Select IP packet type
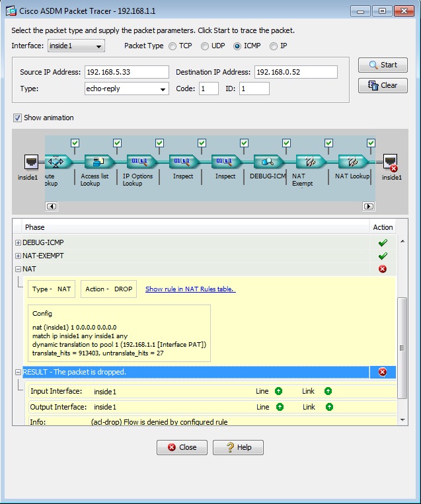This screenshot has height=504, width=421. click(x=274, y=46)
